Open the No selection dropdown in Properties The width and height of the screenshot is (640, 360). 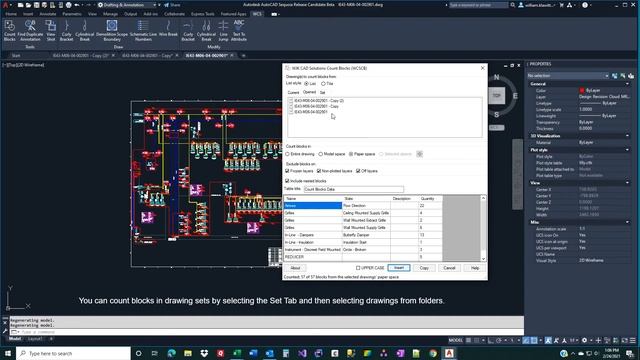click(568, 76)
